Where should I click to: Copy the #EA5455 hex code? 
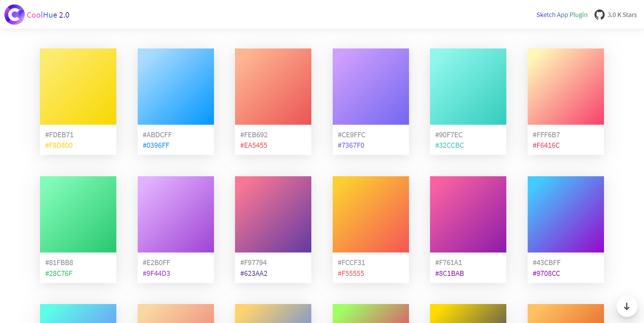pyautogui.click(x=254, y=145)
